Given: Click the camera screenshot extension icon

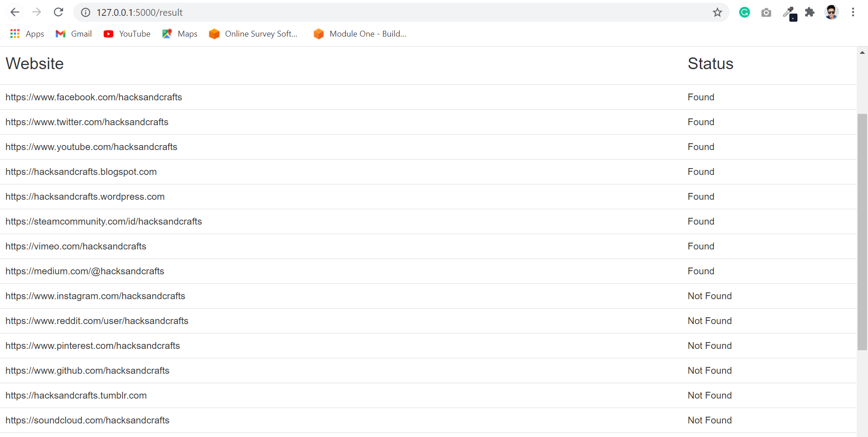Looking at the screenshot, I should [x=766, y=13].
